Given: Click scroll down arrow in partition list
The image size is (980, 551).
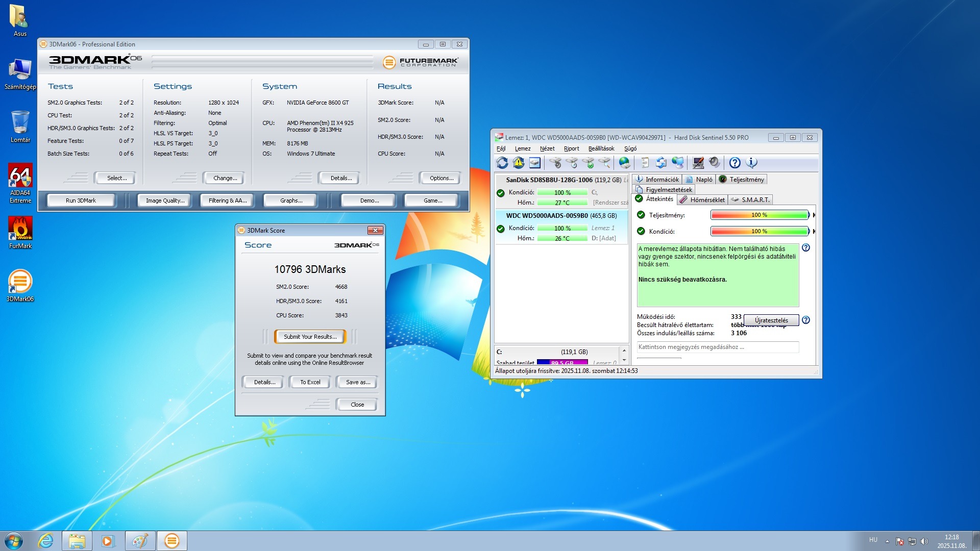Looking at the screenshot, I should pos(624,360).
